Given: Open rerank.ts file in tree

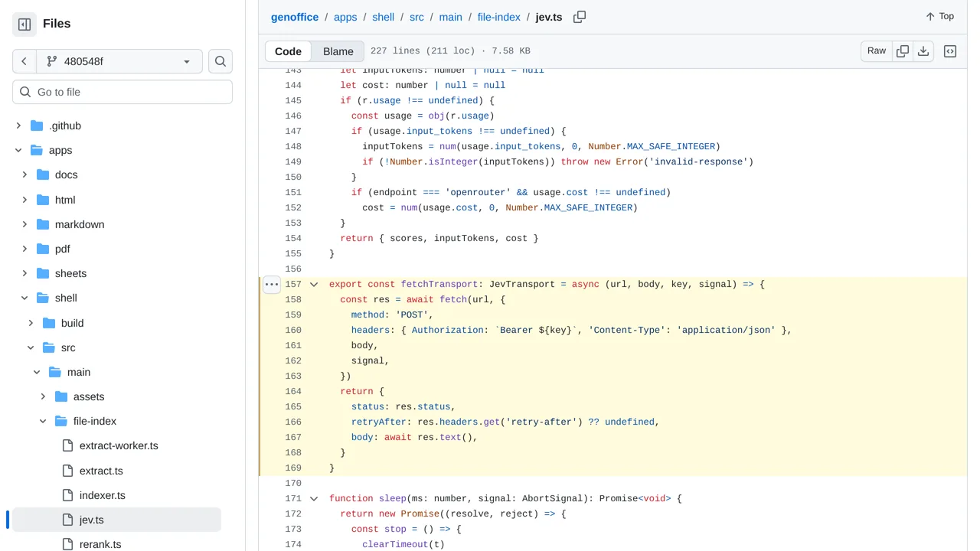Looking at the screenshot, I should [100, 544].
